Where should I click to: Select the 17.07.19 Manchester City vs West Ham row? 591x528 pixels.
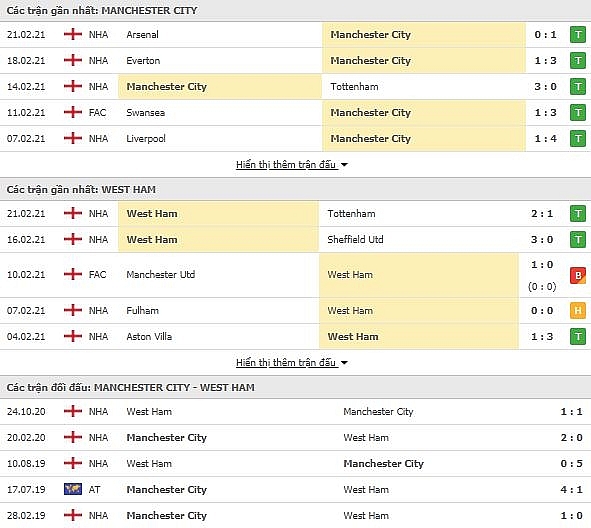coord(296,490)
